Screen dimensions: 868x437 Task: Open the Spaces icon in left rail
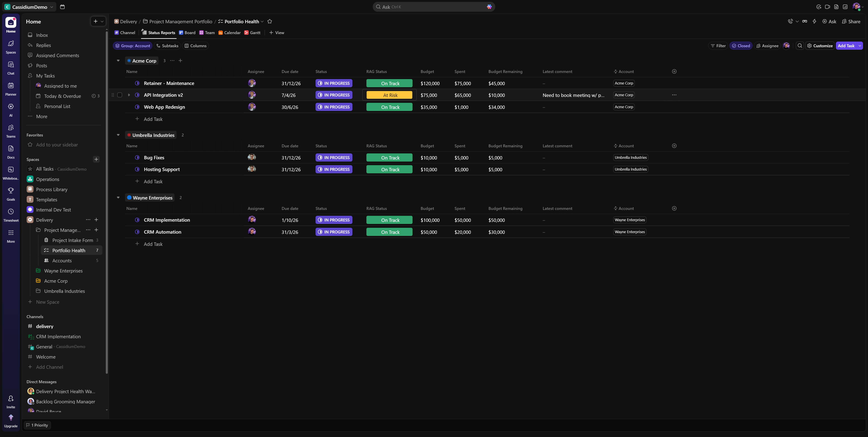(x=11, y=47)
